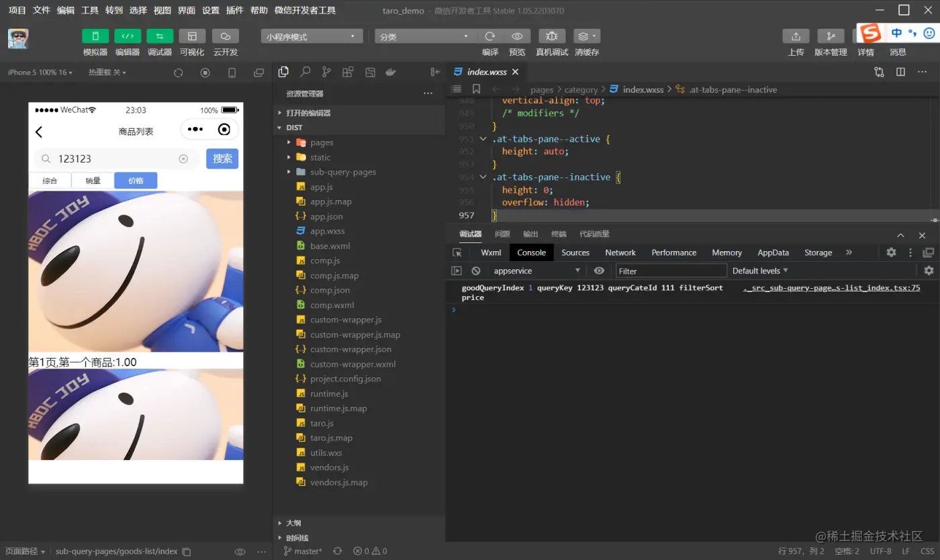Click the sync changes icon in status bar
940x560 pixels.
coord(338,551)
